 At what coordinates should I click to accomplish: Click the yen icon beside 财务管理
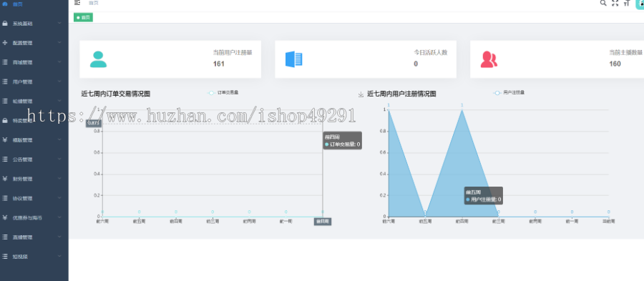click(5, 179)
